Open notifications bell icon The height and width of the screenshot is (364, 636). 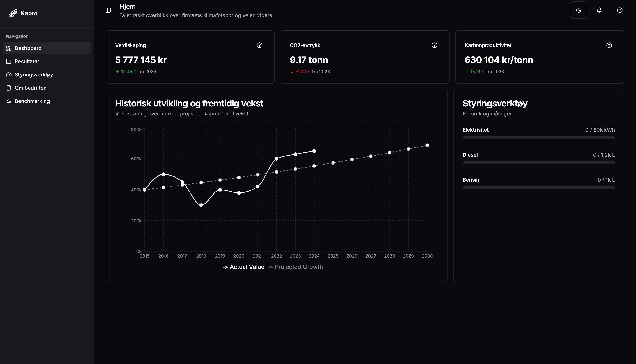(599, 10)
